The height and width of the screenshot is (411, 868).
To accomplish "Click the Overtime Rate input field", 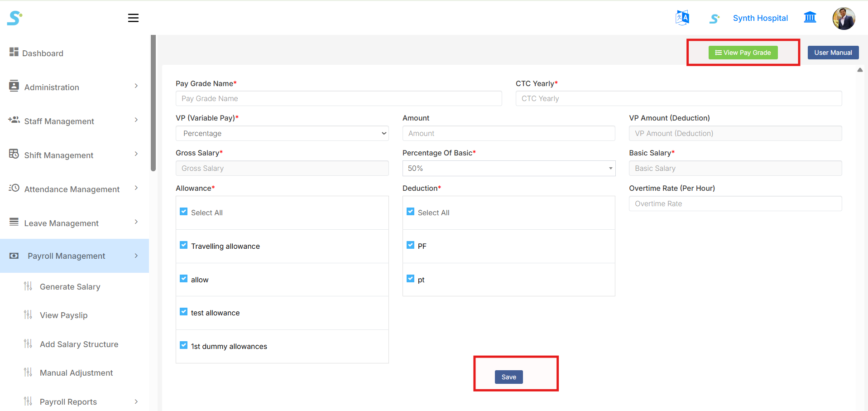I will tap(735, 203).
